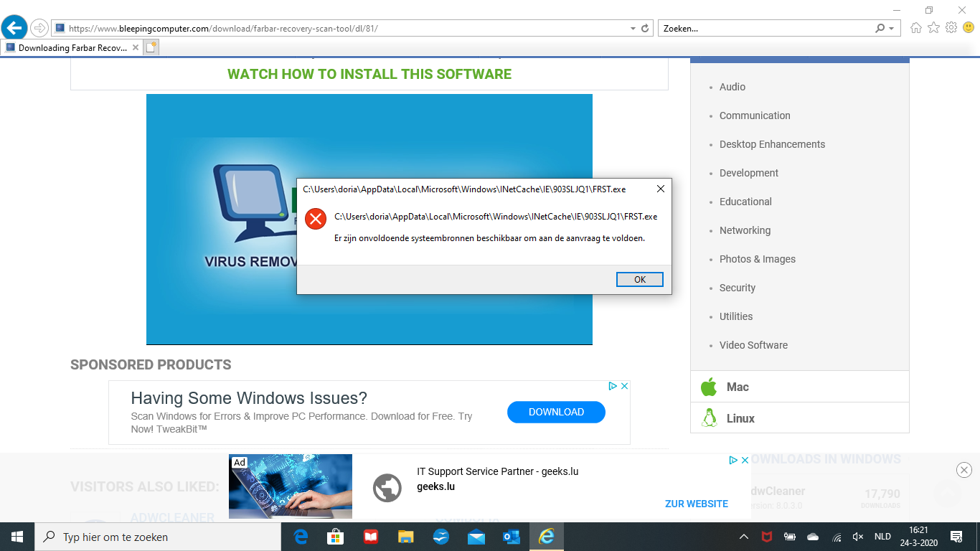Click McAfee shield tray icon

point(766,537)
